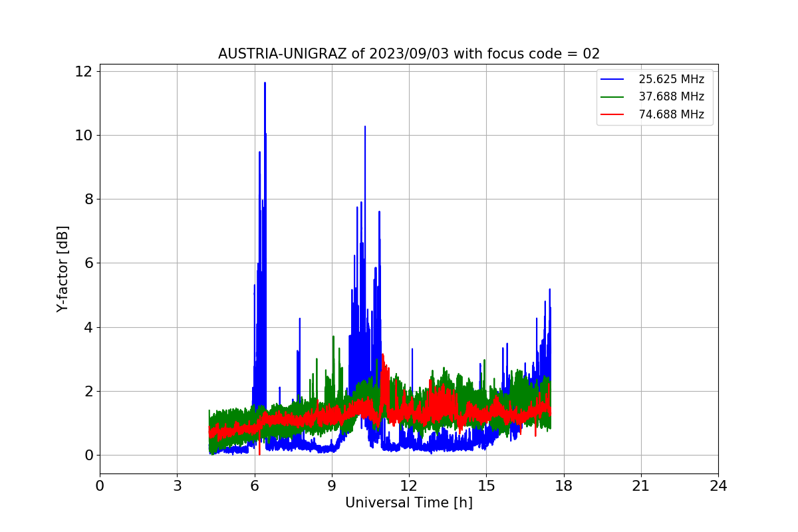Click the 'Y-factor [dB]' axis label
The width and height of the screenshot is (798, 532).
[x=63, y=269]
